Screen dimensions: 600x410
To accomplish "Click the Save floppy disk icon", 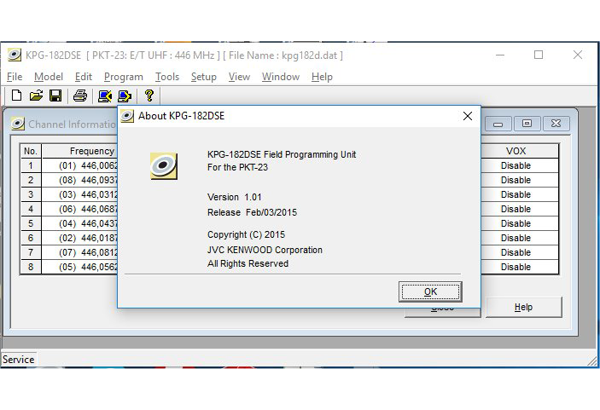I will pos(56,96).
